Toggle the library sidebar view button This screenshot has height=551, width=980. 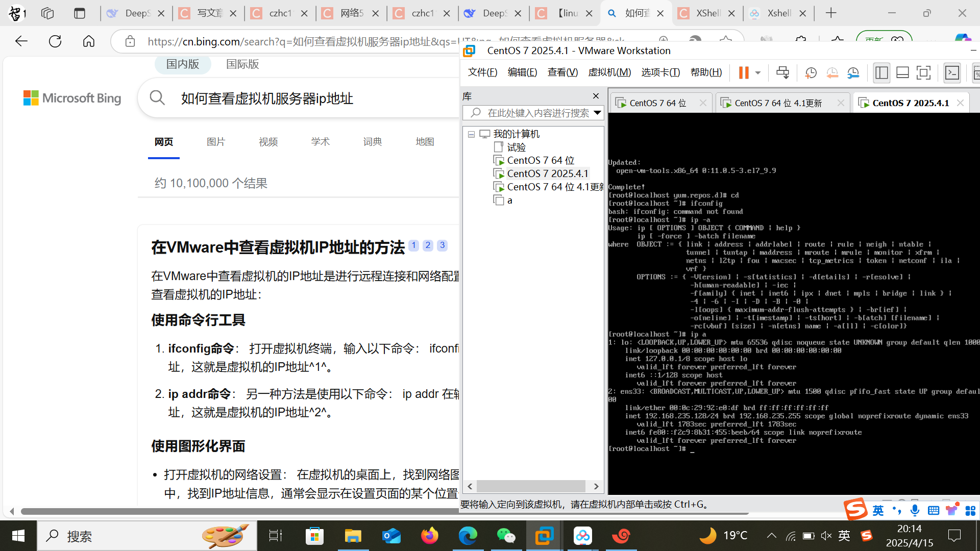[x=881, y=72]
